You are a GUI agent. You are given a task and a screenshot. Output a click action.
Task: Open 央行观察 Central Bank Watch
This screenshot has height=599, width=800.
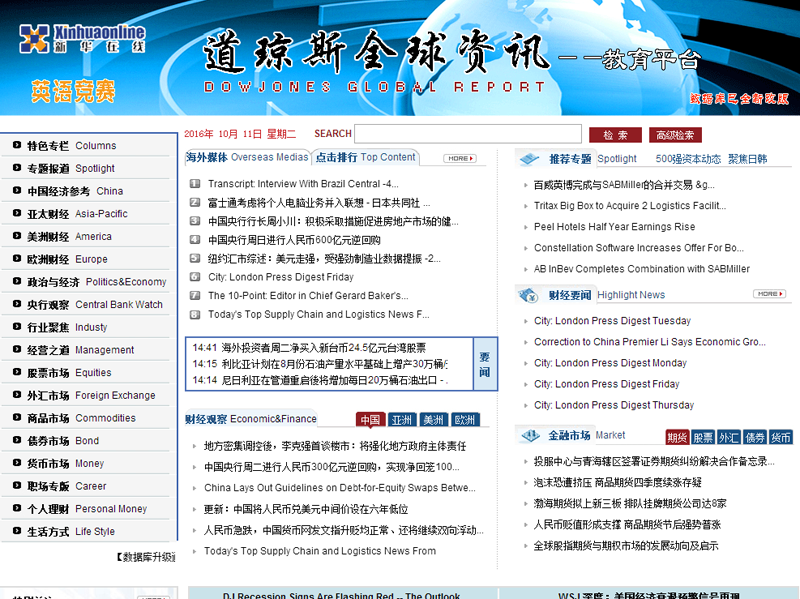click(x=95, y=305)
